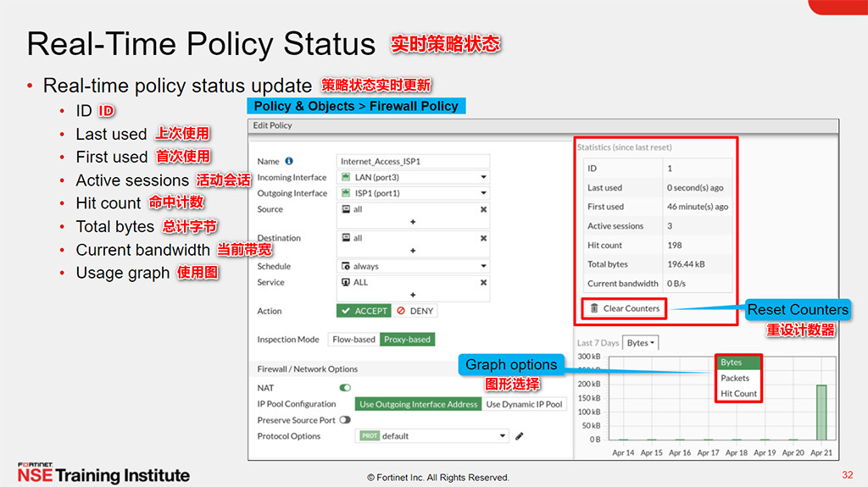Choose Use Dynamic IP Pool

(524, 405)
